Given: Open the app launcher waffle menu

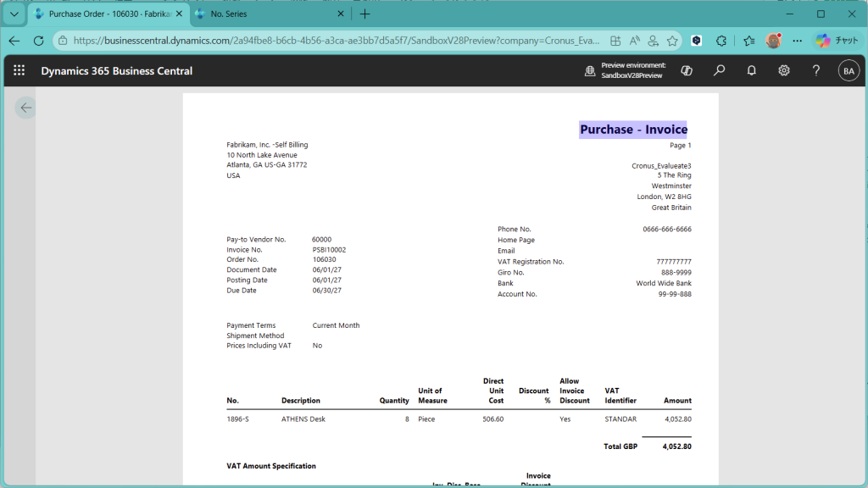Looking at the screenshot, I should pyautogui.click(x=19, y=71).
